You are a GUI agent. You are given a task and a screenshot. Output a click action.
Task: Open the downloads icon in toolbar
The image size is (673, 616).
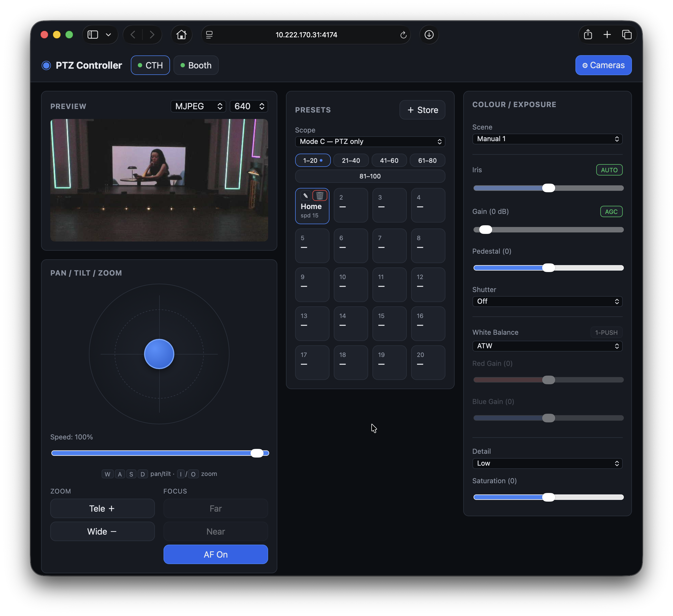point(429,35)
